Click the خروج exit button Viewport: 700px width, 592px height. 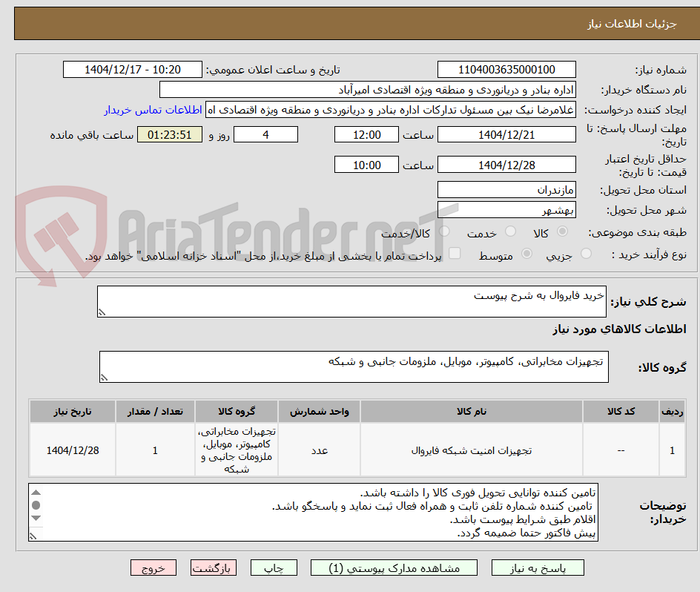(x=153, y=568)
